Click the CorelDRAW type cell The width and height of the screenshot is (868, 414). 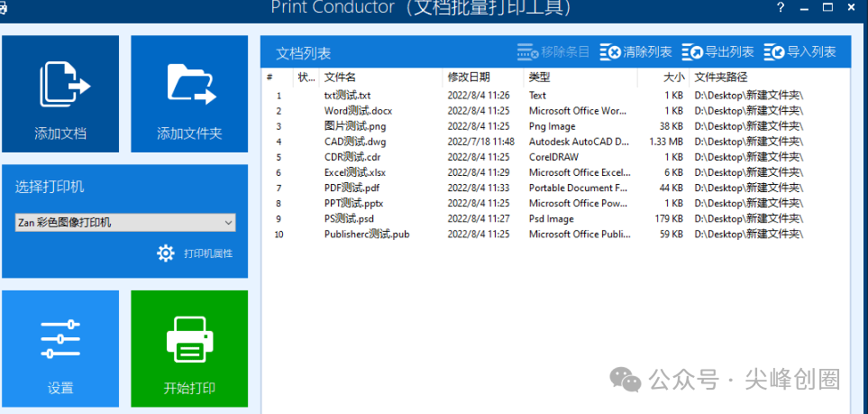click(553, 158)
